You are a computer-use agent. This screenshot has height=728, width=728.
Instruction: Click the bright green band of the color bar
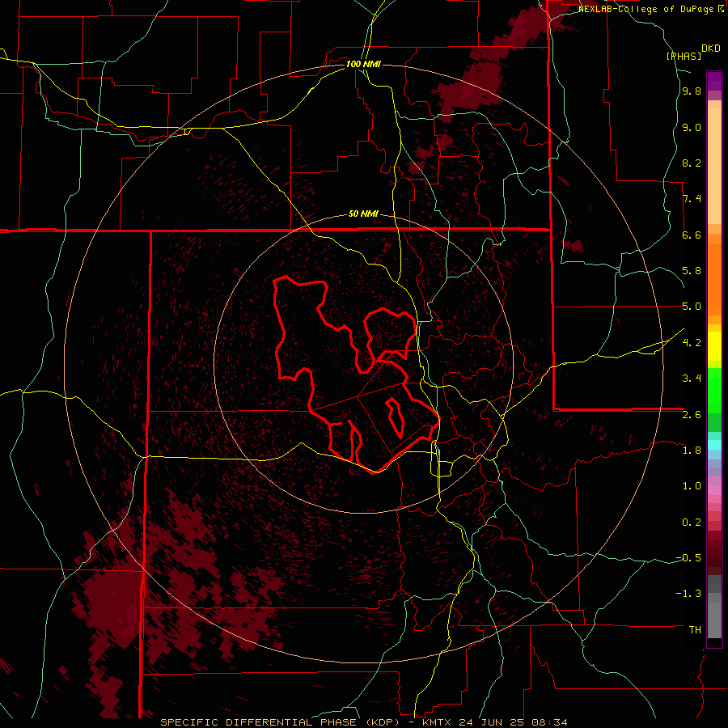714,391
